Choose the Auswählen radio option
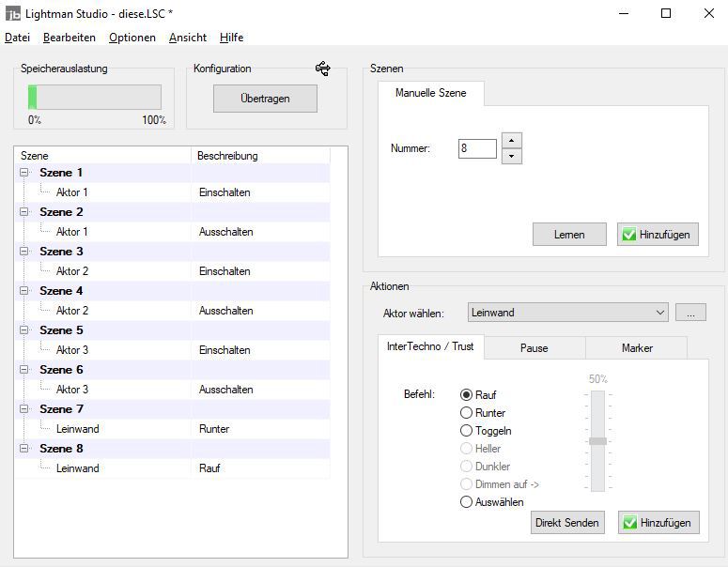728x567 pixels. pyautogui.click(x=467, y=502)
